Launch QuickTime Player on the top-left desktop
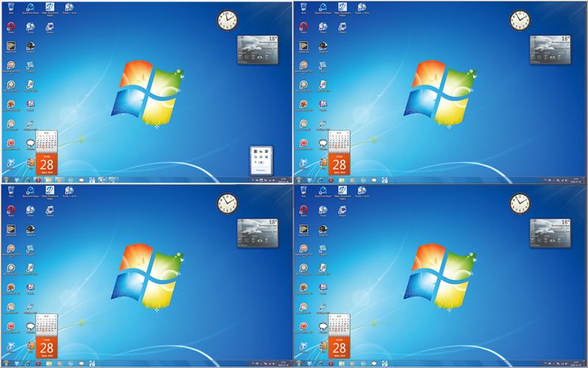The image size is (588, 368). coord(30,8)
